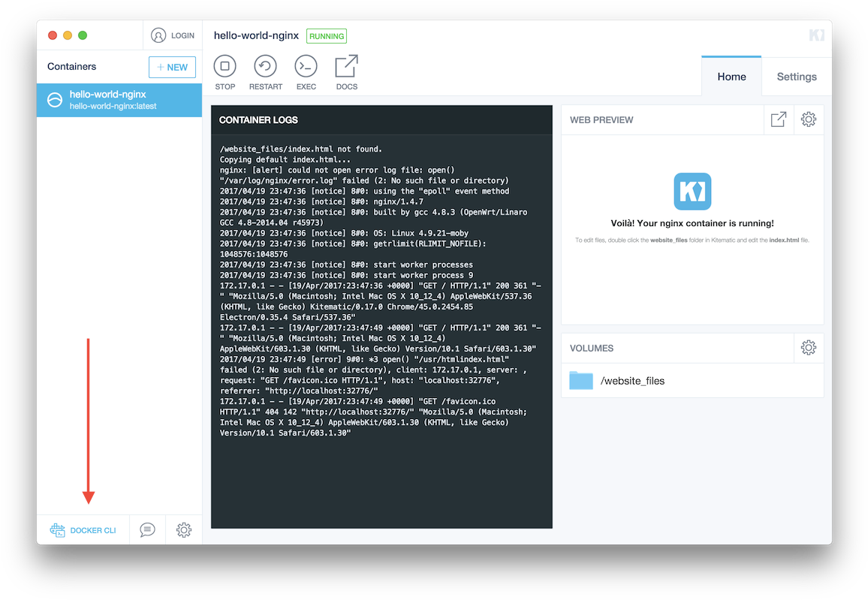
Task: Open the Docs external link icon
Action: tap(346, 67)
